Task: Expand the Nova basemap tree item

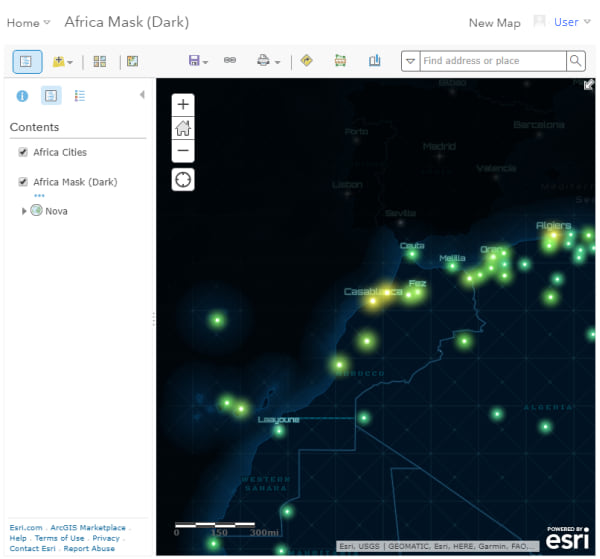Action: pyautogui.click(x=24, y=211)
